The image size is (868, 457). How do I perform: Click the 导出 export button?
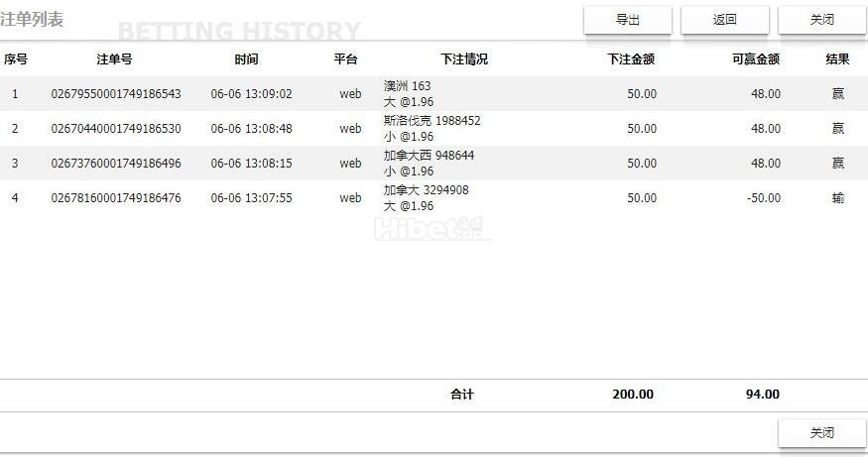coord(627,20)
